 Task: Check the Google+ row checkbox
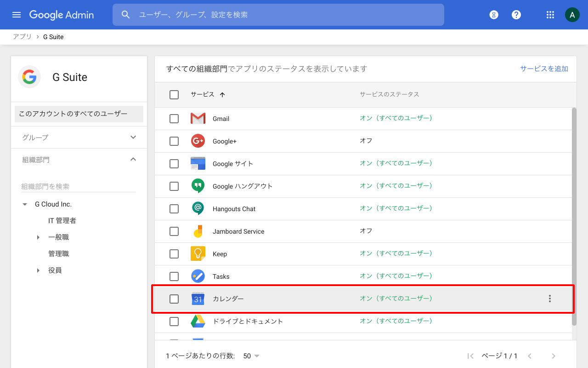[174, 141]
